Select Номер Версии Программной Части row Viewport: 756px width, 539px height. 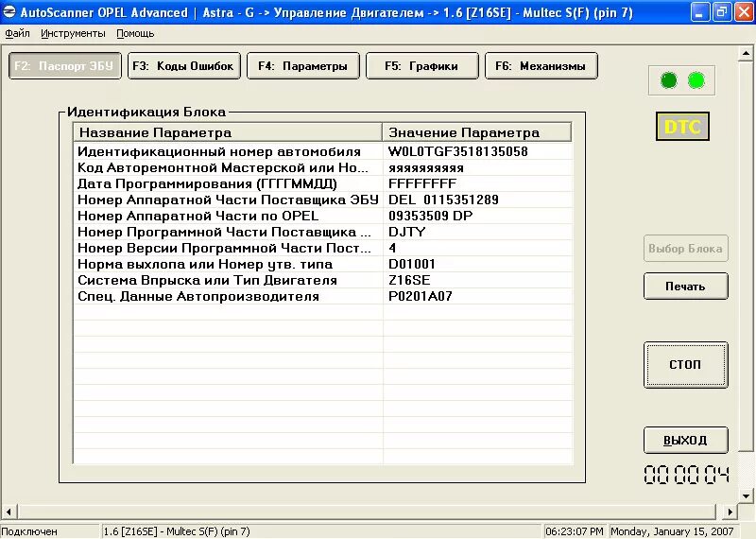tap(323, 248)
